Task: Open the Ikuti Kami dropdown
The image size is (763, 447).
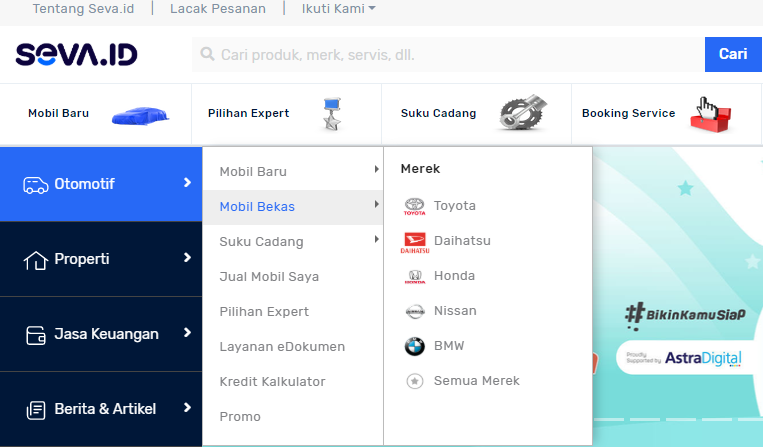Action: tap(339, 9)
